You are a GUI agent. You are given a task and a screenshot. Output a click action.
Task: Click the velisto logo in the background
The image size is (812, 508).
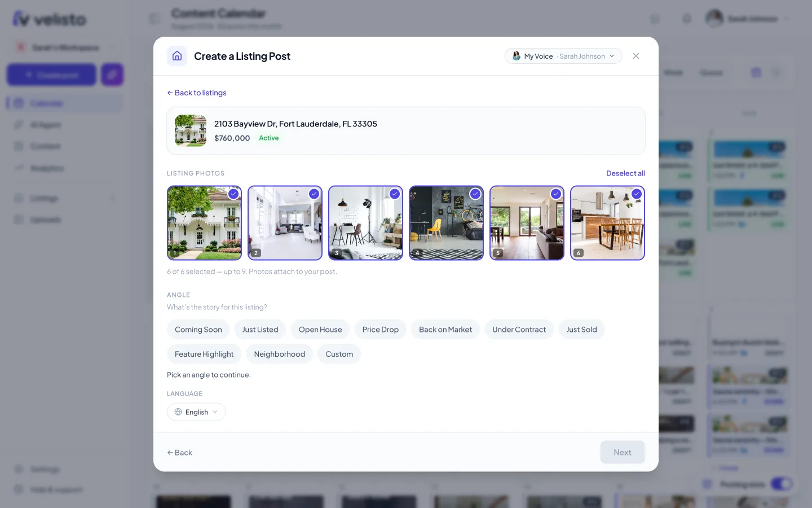pos(50,19)
